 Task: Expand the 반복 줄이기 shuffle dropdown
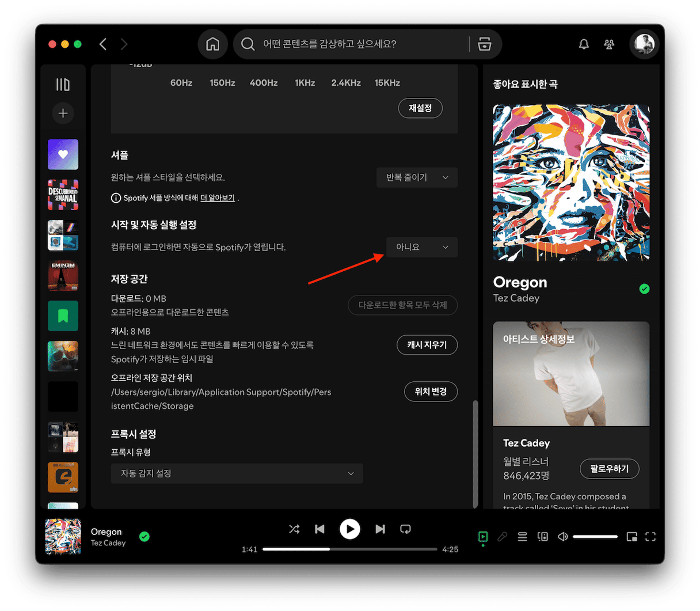point(417,177)
